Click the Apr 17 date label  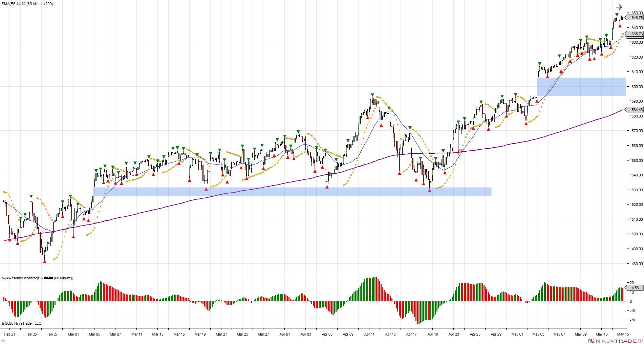point(411,334)
